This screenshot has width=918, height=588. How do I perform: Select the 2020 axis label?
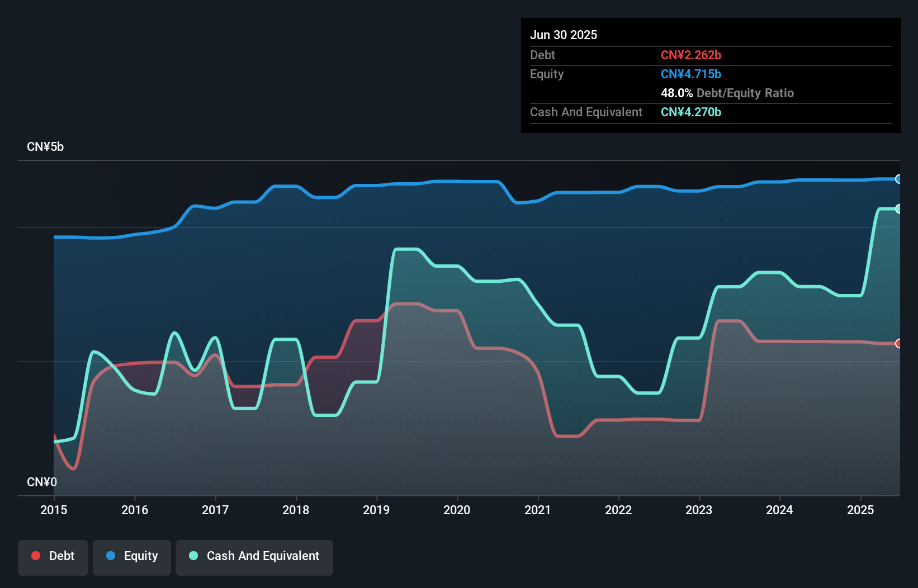(457, 510)
